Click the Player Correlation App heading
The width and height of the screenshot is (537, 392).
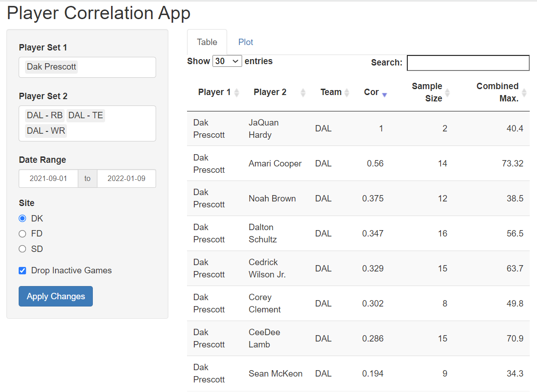[99, 13]
